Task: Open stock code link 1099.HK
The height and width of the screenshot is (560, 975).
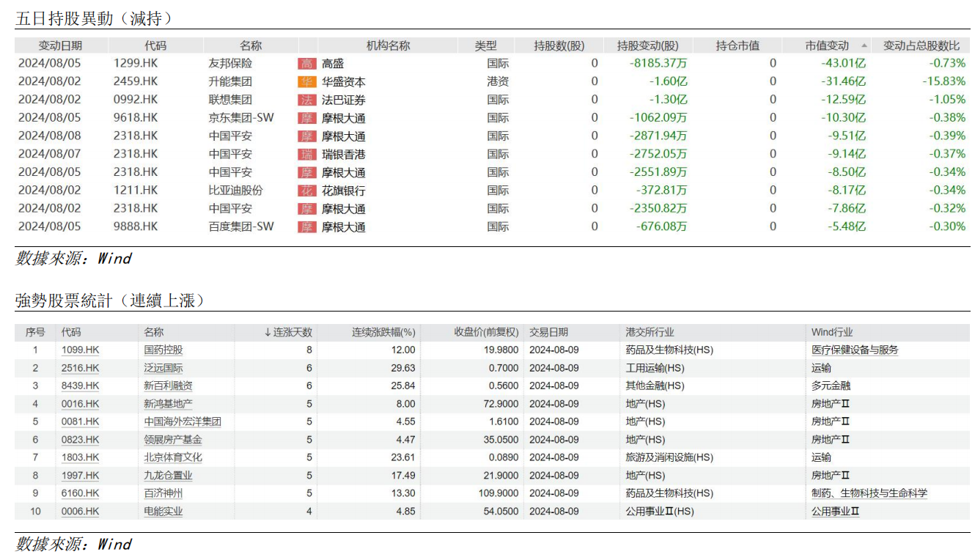Action: point(80,350)
